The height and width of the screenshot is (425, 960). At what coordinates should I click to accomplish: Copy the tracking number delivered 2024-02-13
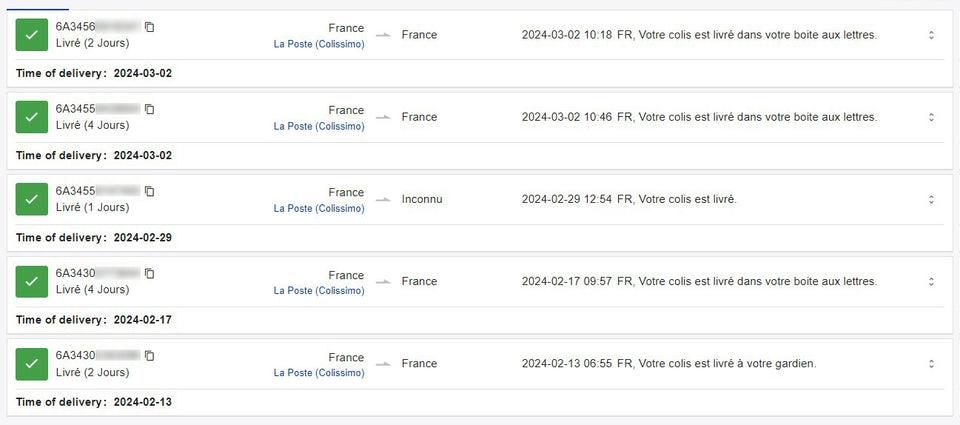(149, 355)
